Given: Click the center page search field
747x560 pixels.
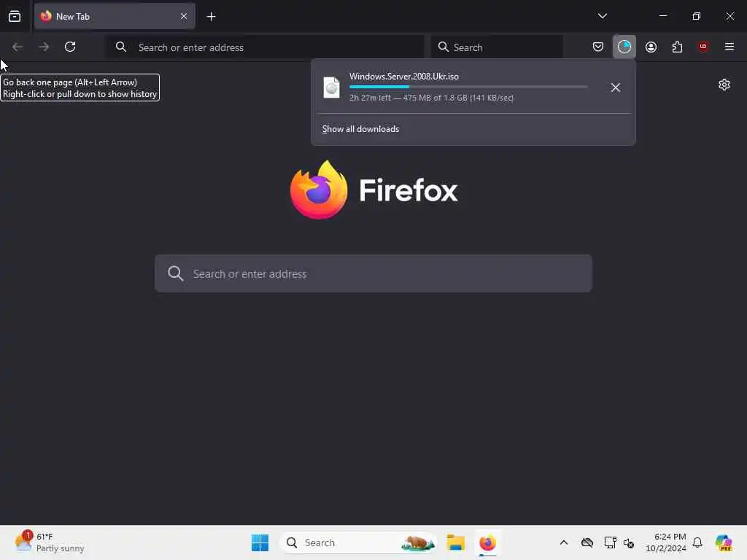Looking at the screenshot, I should click(x=373, y=274).
